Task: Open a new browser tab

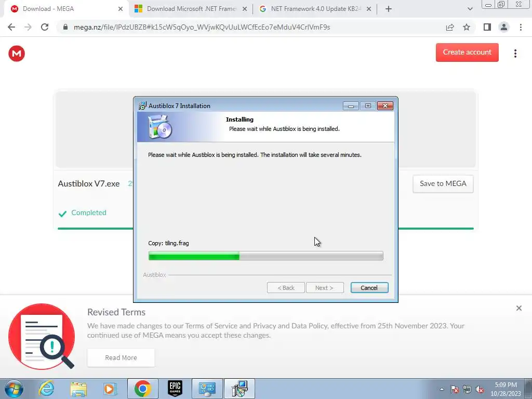Action: click(389, 9)
